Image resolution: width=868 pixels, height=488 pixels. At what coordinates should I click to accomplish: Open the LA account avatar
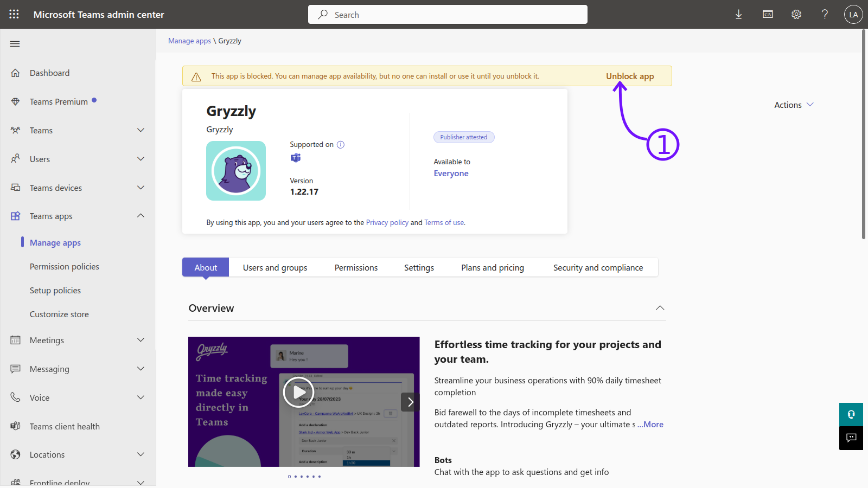coord(853,15)
